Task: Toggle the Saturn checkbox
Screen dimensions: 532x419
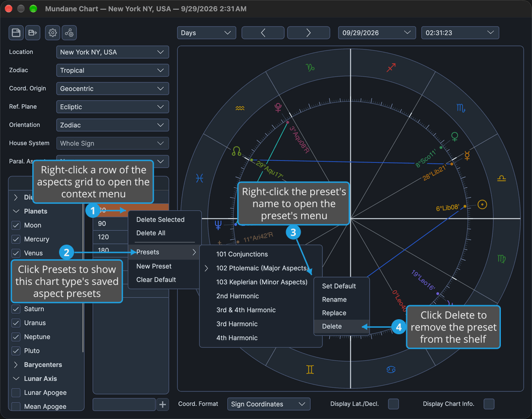Action: click(16, 309)
